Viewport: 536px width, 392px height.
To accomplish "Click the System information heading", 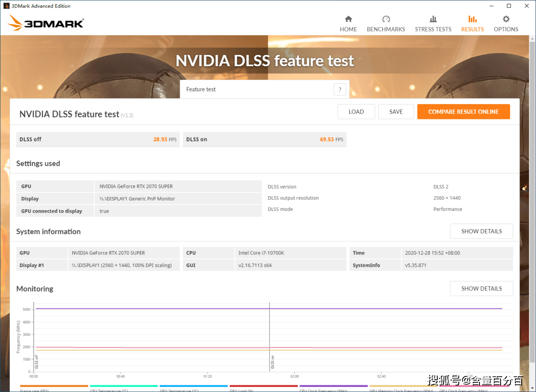I will (x=48, y=232).
